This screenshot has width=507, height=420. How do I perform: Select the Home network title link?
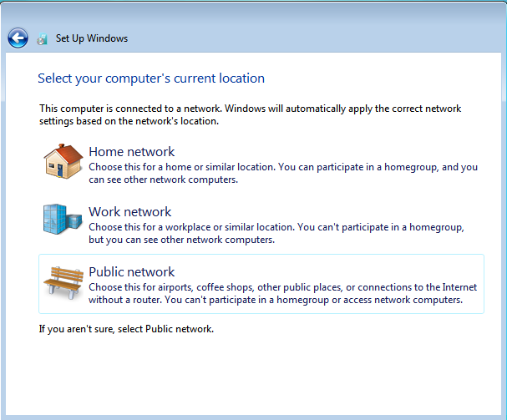132,152
